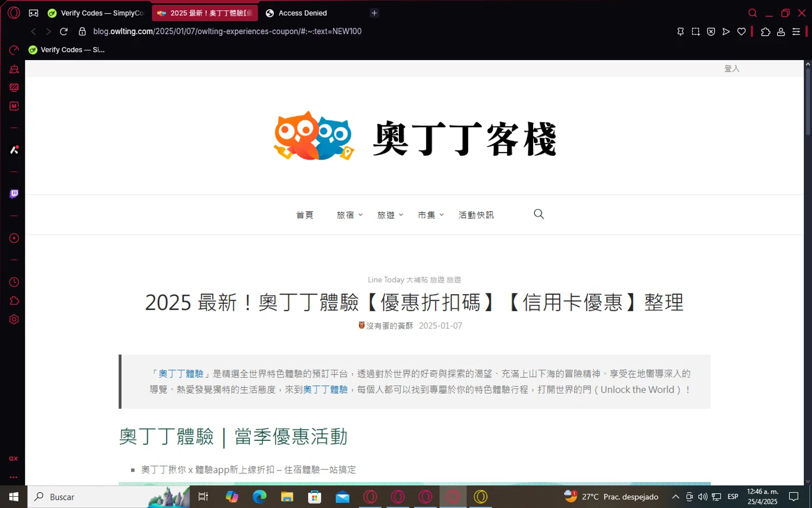
Task: Open File Explorer from the taskbar
Action: coord(287,497)
